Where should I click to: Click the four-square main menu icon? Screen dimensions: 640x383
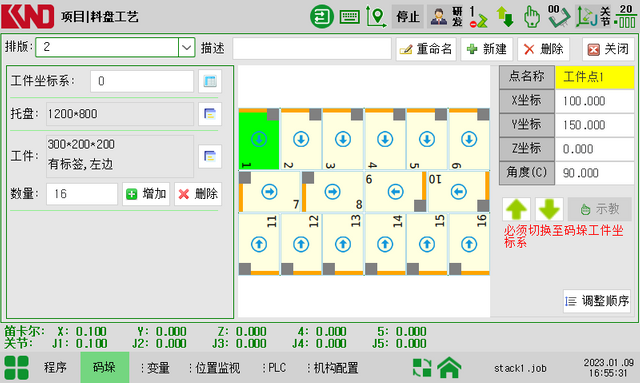[x=17, y=367]
